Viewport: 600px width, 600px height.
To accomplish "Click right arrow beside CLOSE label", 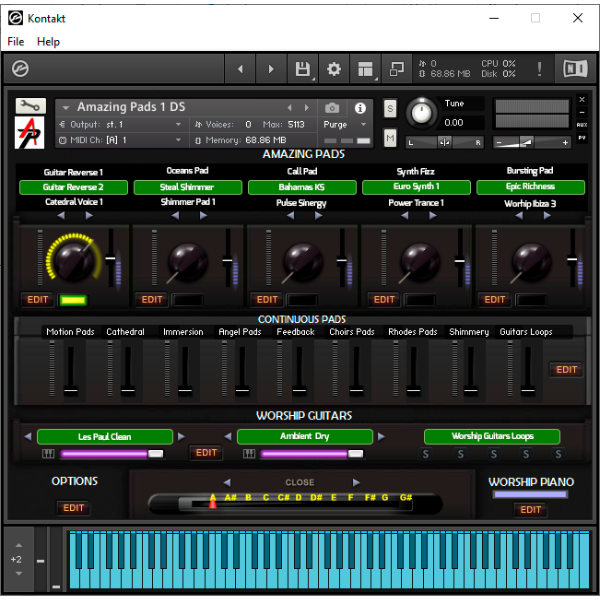I will coord(356,483).
